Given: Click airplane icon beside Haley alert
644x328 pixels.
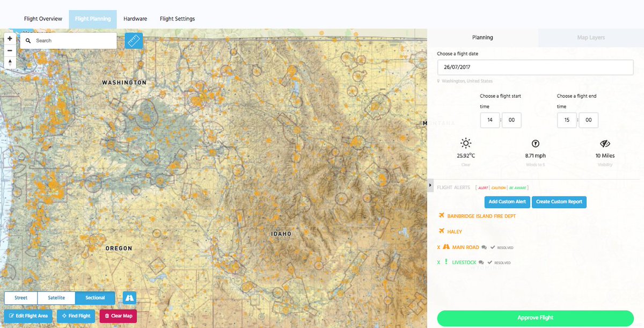Looking at the screenshot, I should tap(442, 231).
